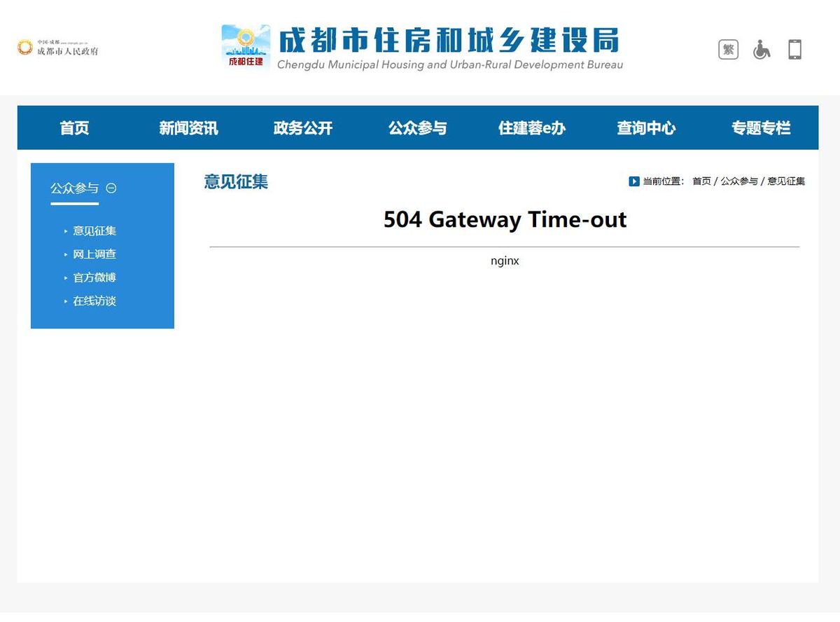Navigate to 查询中心 in the menu
The width and height of the screenshot is (840, 622).
pos(645,128)
